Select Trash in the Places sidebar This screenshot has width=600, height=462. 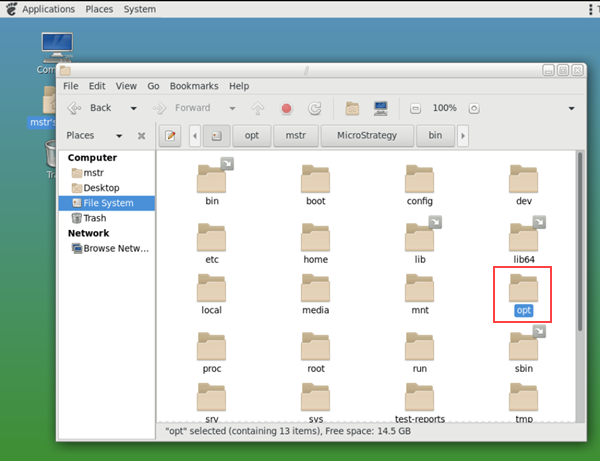tap(94, 218)
